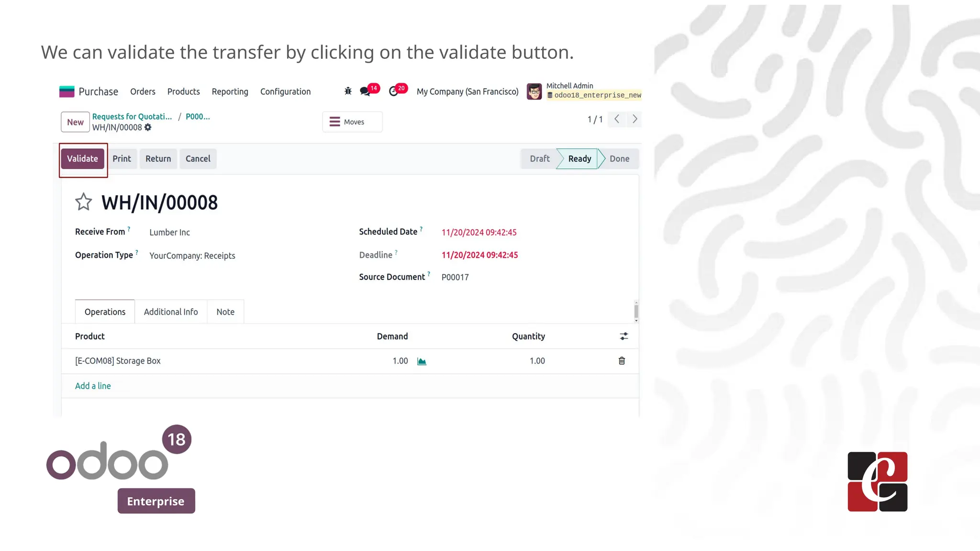Click the Deadline help question mark
The height and width of the screenshot is (551, 980).
click(x=396, y=252)
